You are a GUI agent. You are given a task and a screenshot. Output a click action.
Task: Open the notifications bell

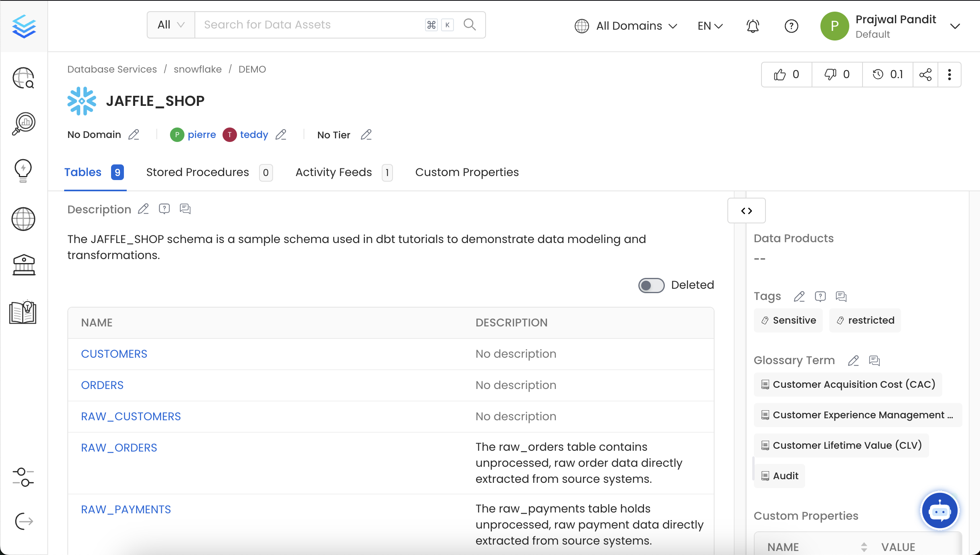coord(753,26)
